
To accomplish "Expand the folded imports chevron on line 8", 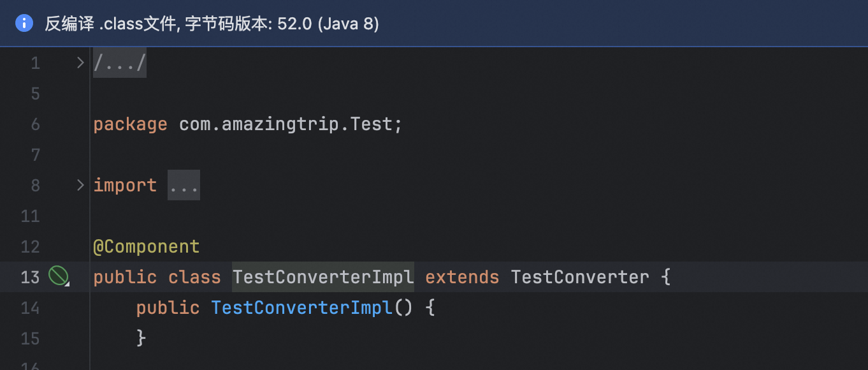I will [80, 185].
